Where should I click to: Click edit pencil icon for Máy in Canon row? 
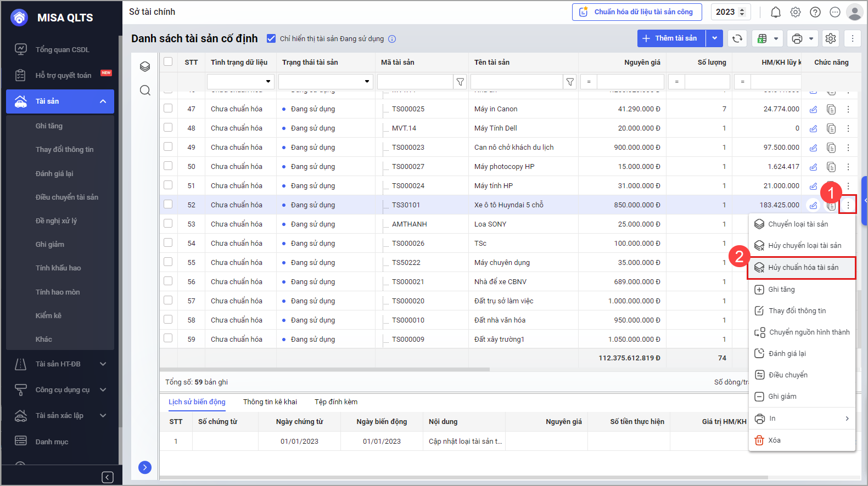click(x=813, y=109)
